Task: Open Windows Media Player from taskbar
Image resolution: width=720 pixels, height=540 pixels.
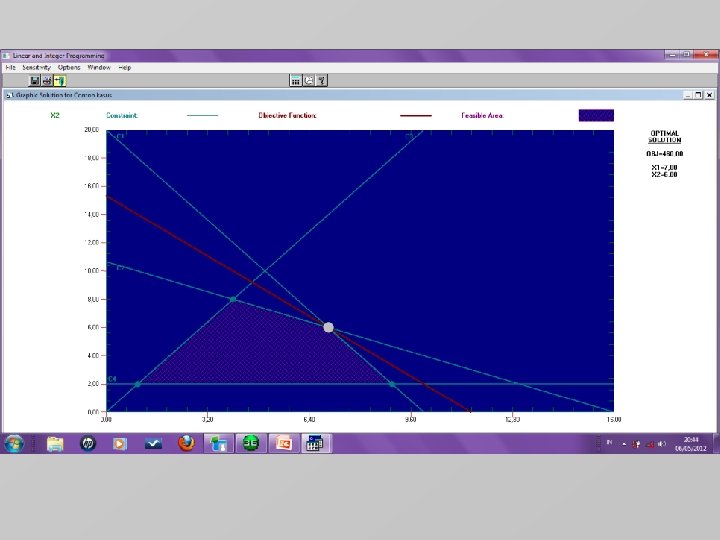Action: (x=120, y=444)
